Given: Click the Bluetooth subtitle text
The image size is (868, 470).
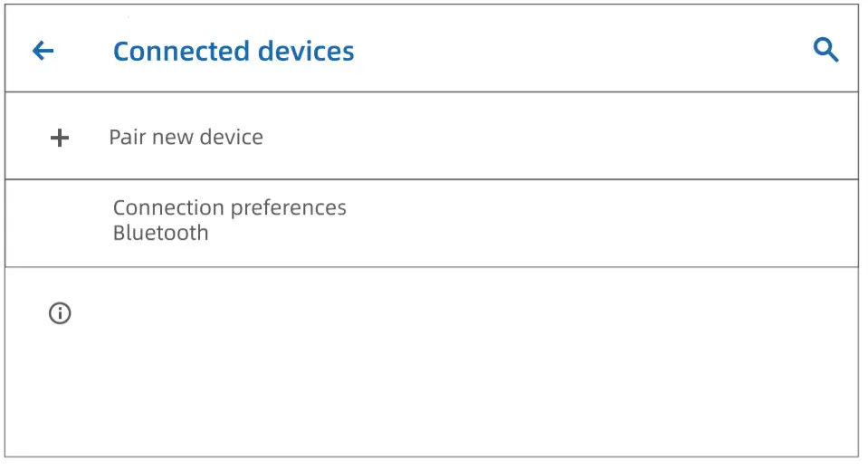Looking at the screenshot, I should click(160, 233).
